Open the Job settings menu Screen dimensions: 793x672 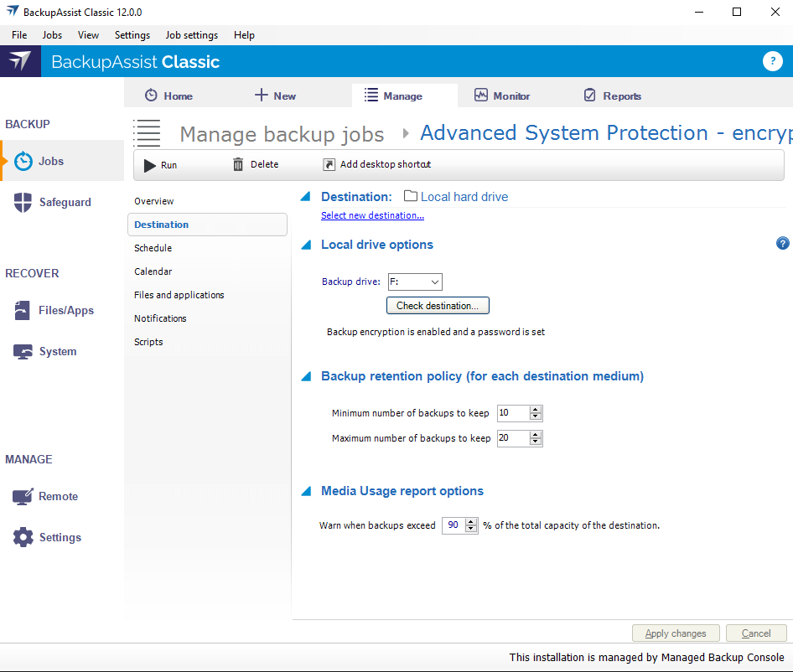click(192, 35)
